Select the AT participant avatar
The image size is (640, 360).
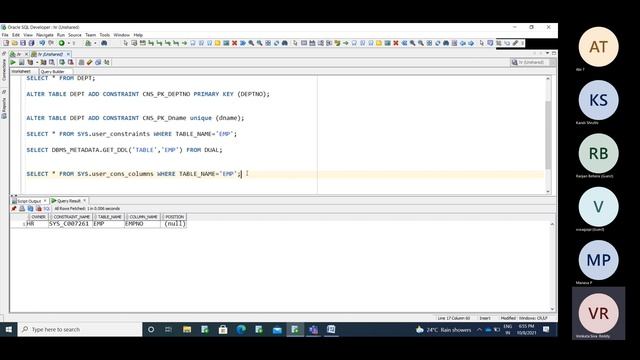(x=598, y=47)
